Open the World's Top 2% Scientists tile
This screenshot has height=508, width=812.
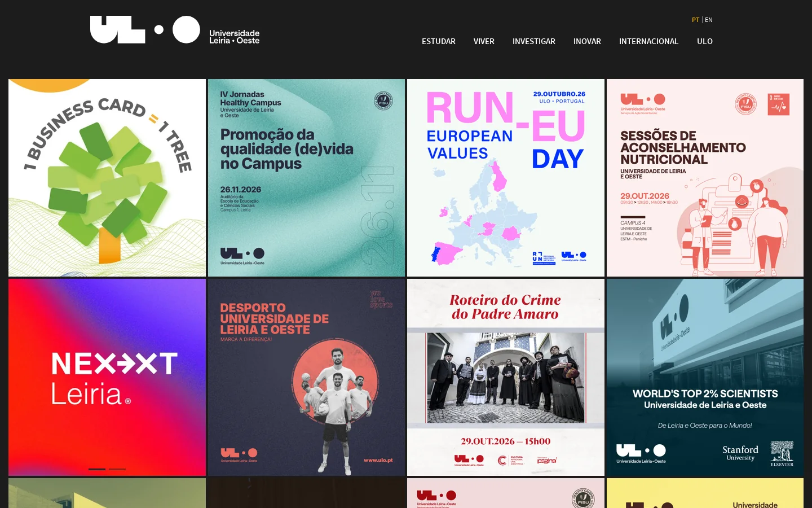[x=705, y=377]
